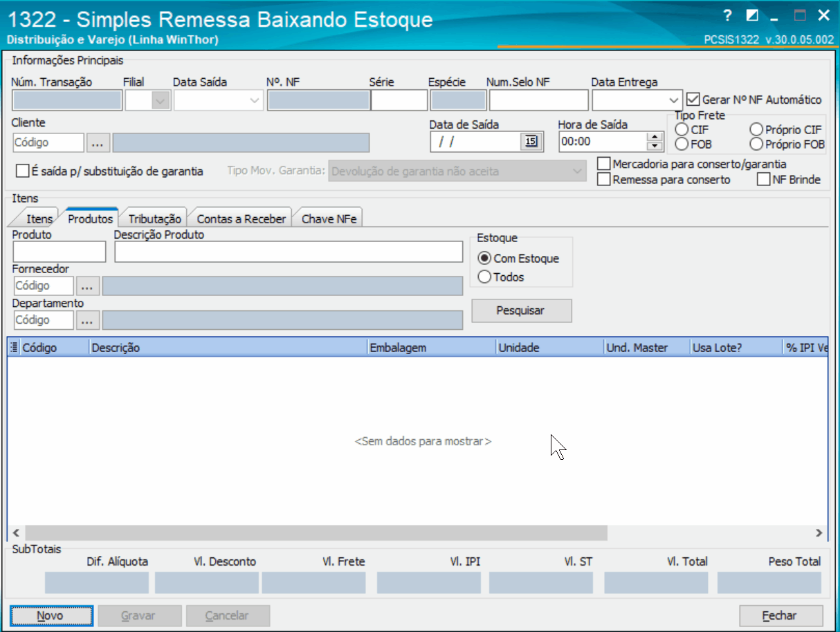The height and width of the screenshot is (632, 840).
Task: Increase Hora de Saída with up arrow
Action: click(x=655, y=137)
